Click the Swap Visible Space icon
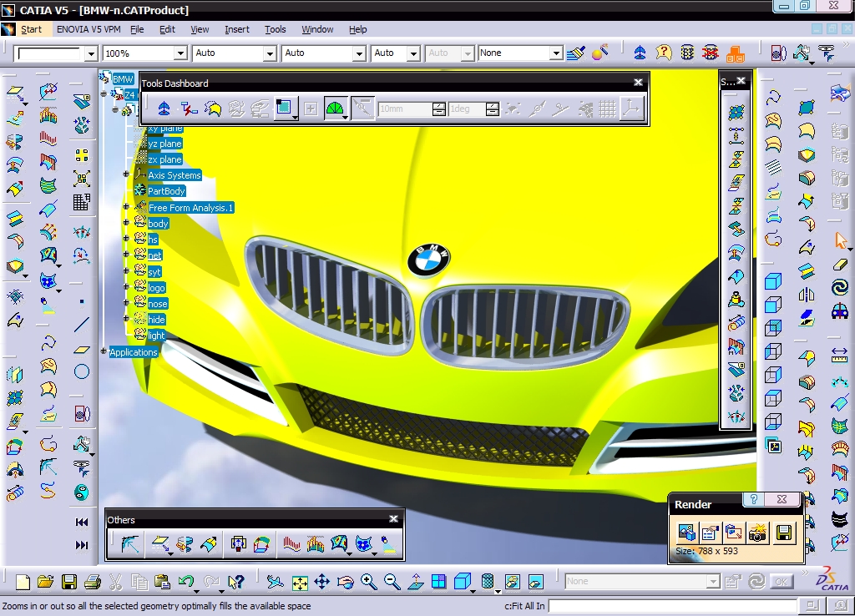855x616 pixels. 536,582
